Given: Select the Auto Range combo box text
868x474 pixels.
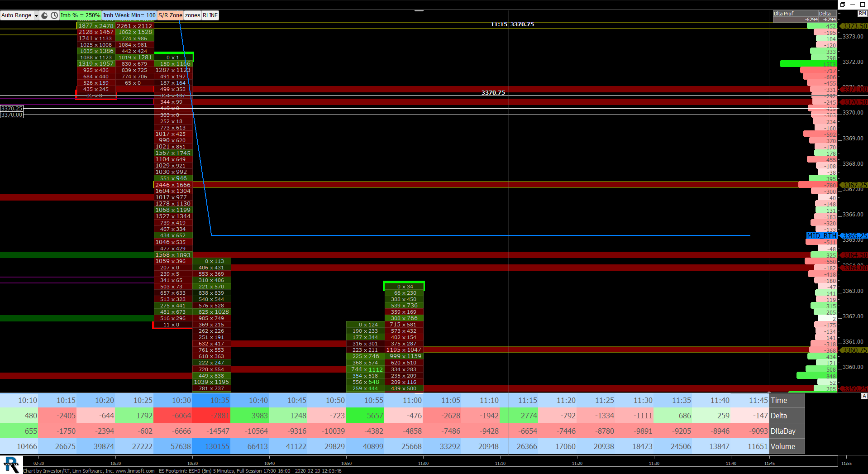Looking at the screenshot, I should pos(17,15).
